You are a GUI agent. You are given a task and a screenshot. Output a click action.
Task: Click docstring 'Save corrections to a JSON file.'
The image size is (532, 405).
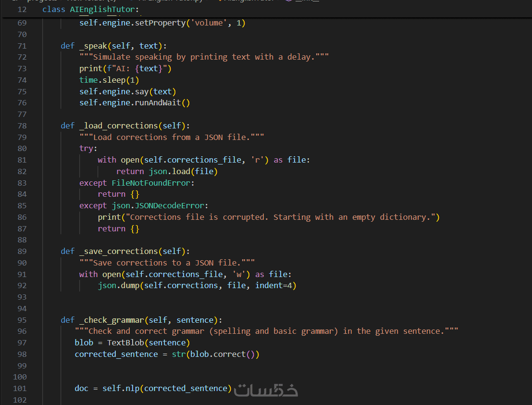click(x=167, y=263)
